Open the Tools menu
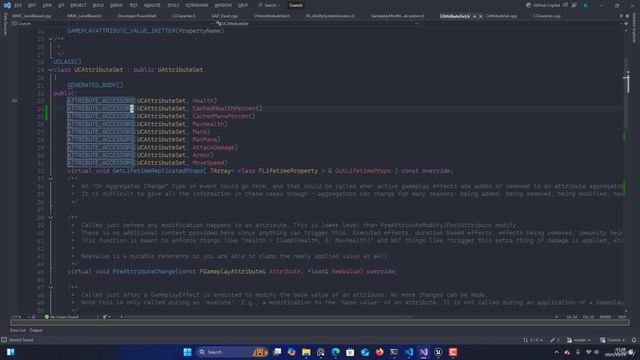Image resolution: width=640 pixels, height=360 pixels. (173, 5)
